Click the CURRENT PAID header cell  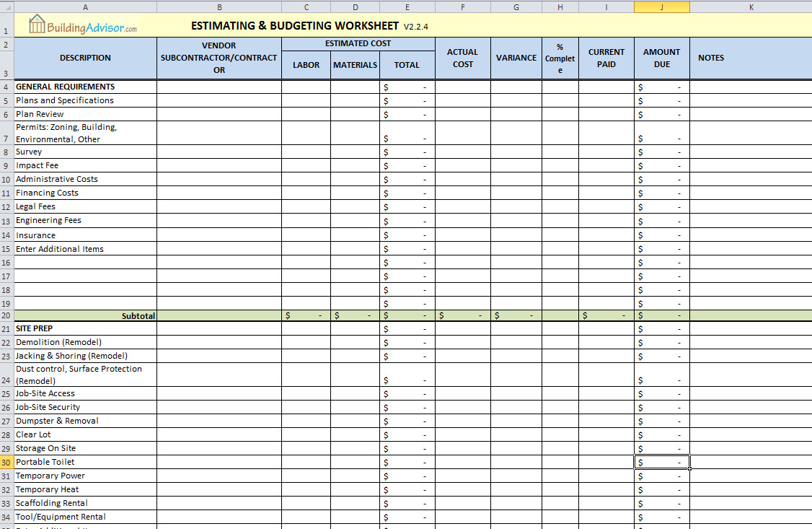pyautogui.click(x=606, y=58)
